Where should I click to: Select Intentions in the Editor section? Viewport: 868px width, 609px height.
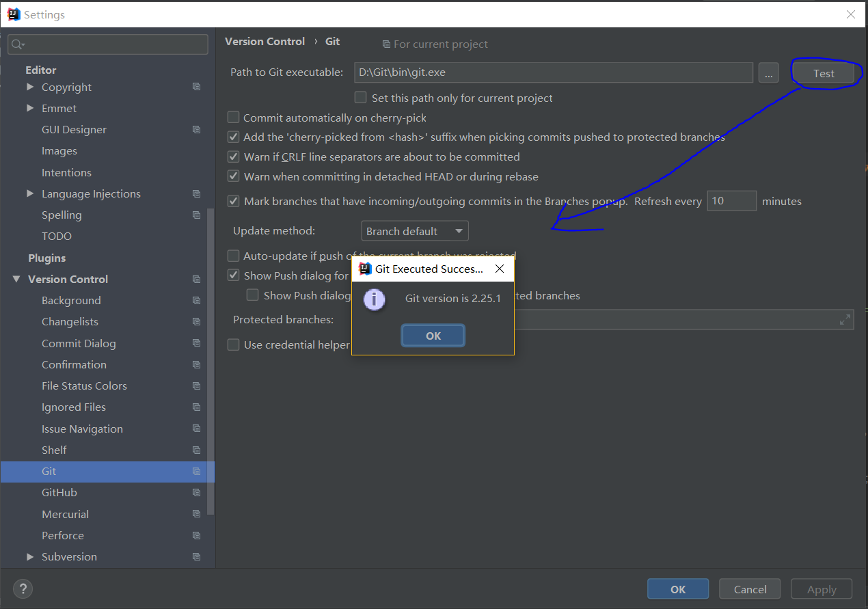point(66,172)
